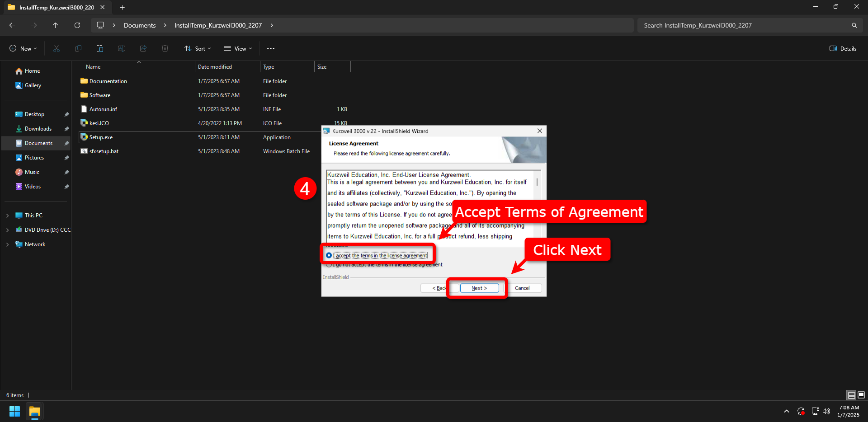This screenshot has height=422, width=868.
Task: Click the Rename toolbar icon
Action: pos(122,48)
